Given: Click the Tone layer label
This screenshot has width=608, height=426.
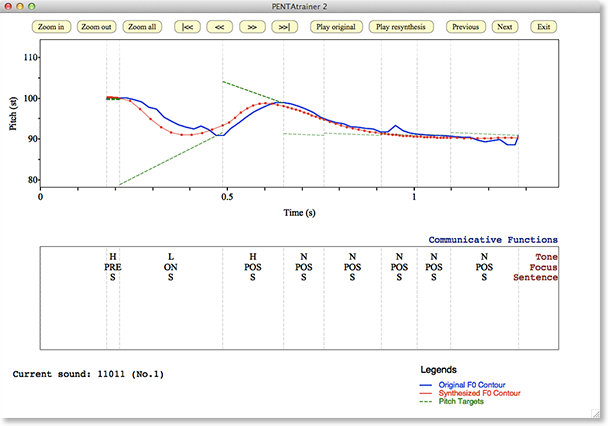Looking at the screenshot, I should tap(546, 257).
